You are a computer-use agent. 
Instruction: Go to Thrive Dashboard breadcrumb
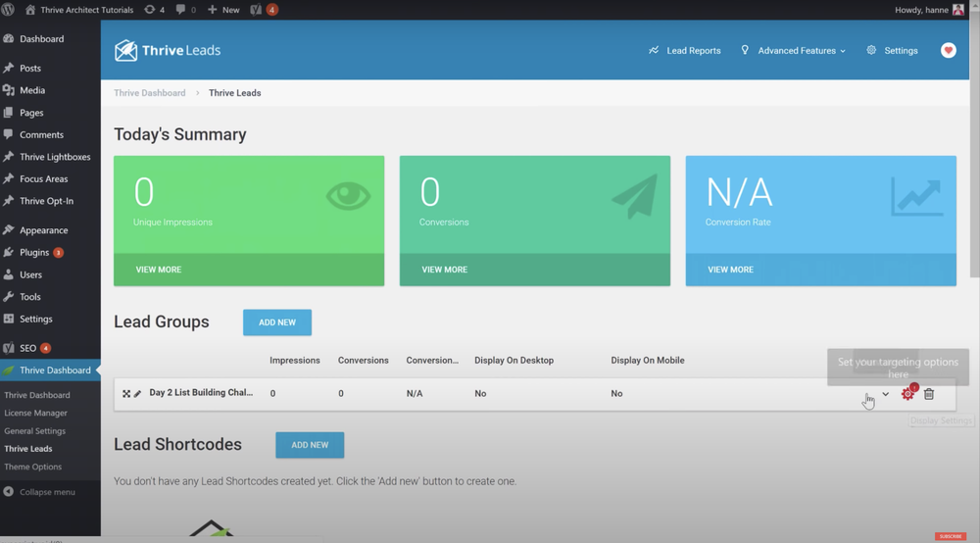click(149, 93)
